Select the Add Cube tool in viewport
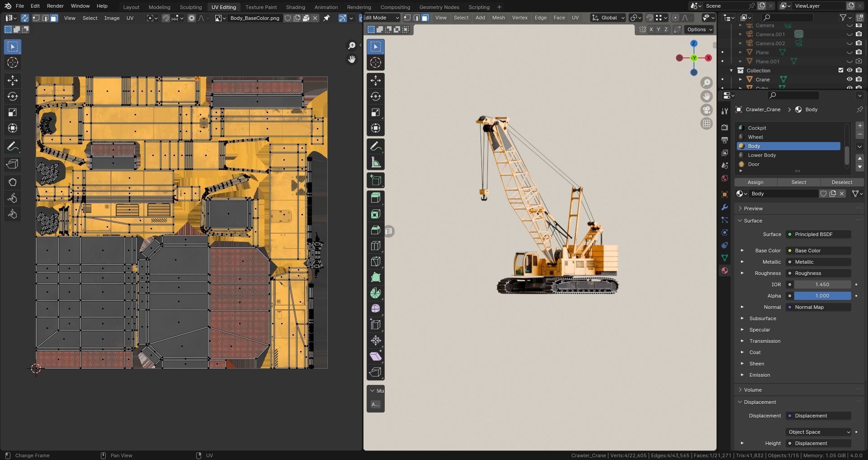The height and width of the screenshot is (460, 868). point(376,180)
